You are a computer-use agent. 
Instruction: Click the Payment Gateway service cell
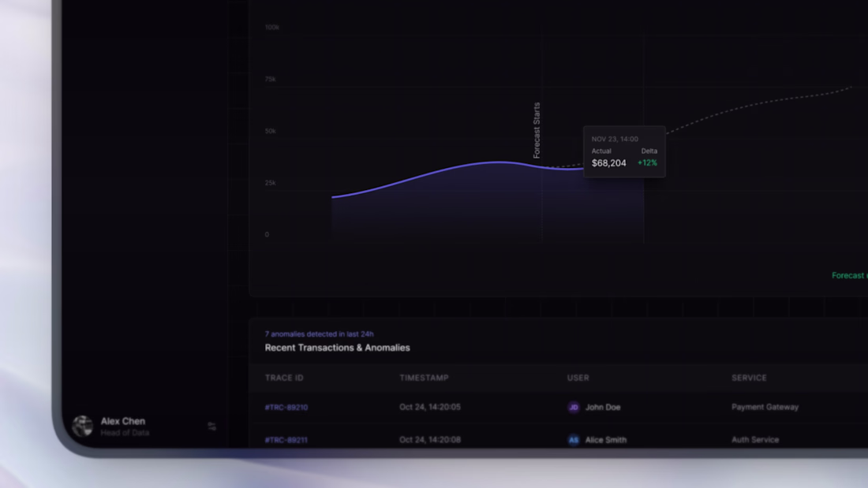pyautogui.click(x=765, y=408)
